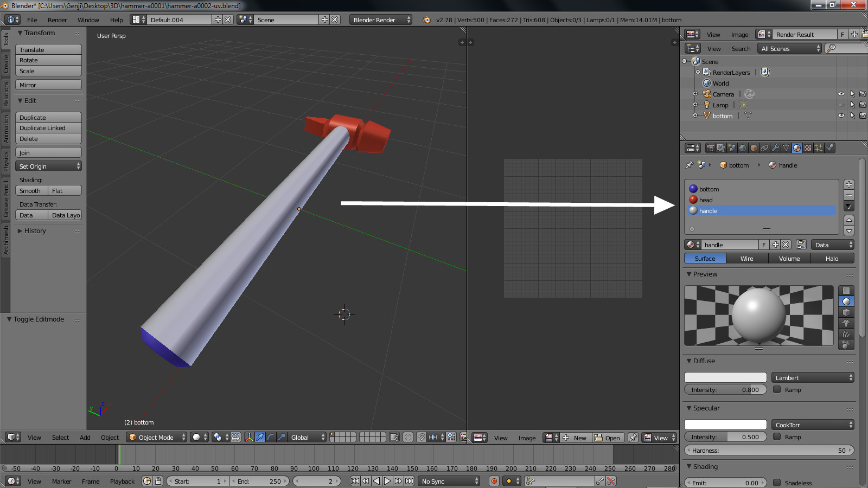
Task: Click the record keyframe button in timeline
Action: tap(494, 481)
